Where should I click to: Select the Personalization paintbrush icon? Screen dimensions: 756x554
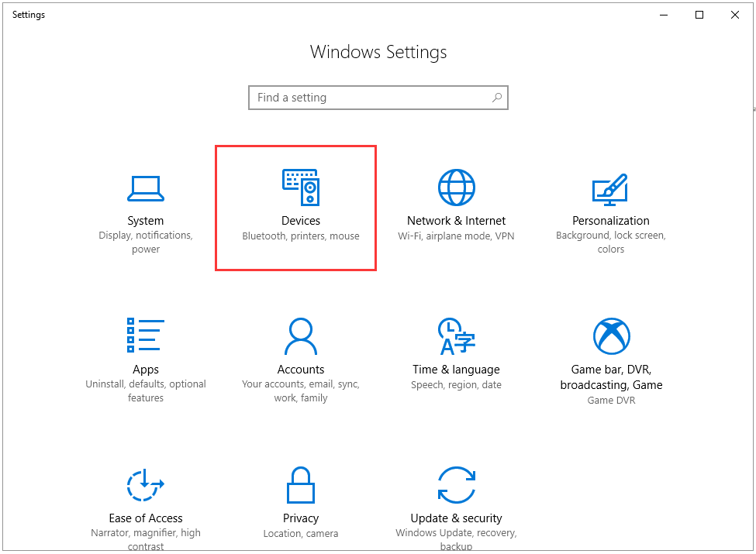point(610,189)
